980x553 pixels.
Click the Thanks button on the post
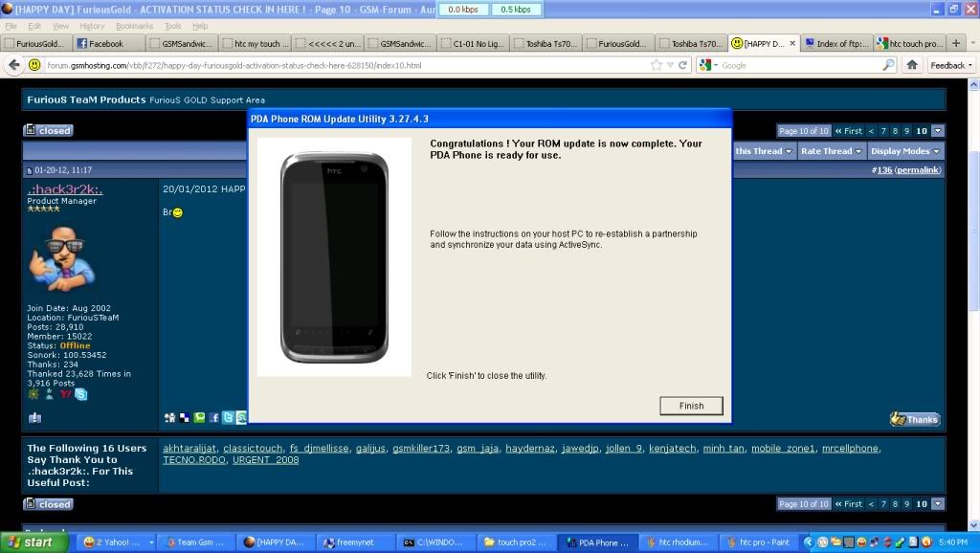[x=915, y=419]
